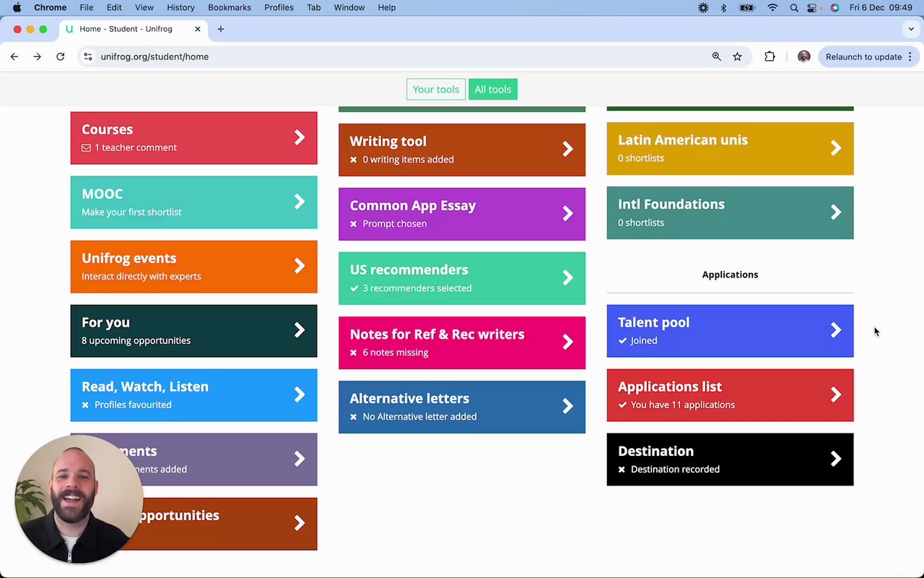This screenshot has width=924, height=578.
Task: Click the presenter webcam video bubble
Action: coord(78,499)
